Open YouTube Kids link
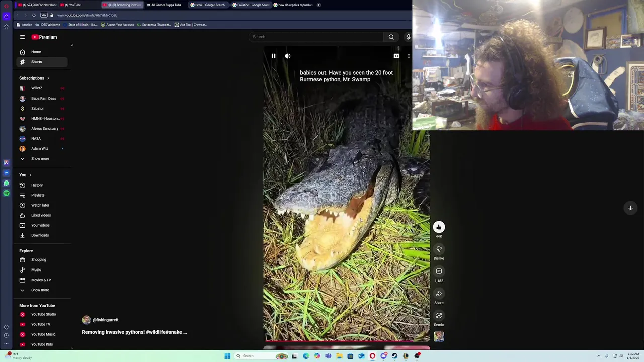The width and height of the screenshot is (644, 362). 42,344
